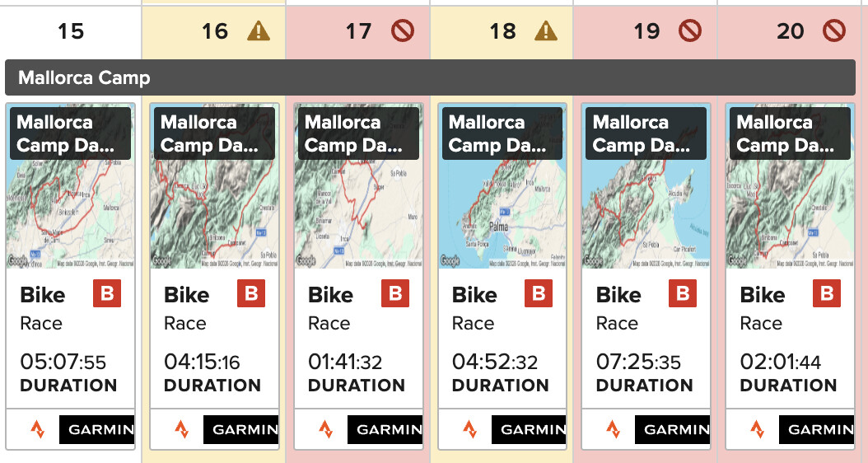Click the Garmin logo on the 01:41:32 ride
The width and height of the screenshot is (868, 463).
[385, 429]
